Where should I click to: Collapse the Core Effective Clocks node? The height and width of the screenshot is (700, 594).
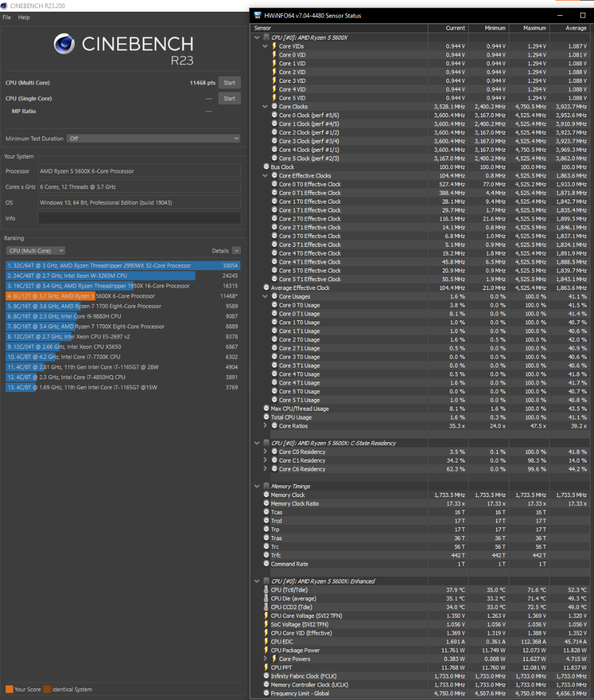click(265, 176)
